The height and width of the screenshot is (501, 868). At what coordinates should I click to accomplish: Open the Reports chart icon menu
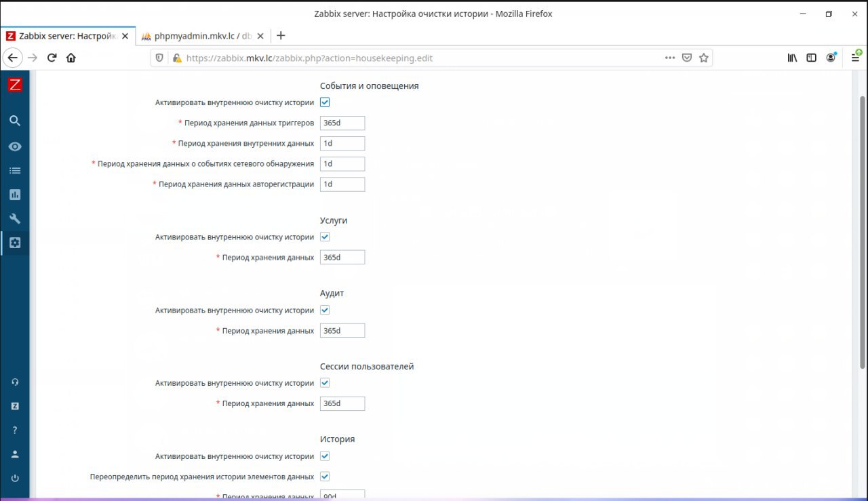[x=15, y=195]
